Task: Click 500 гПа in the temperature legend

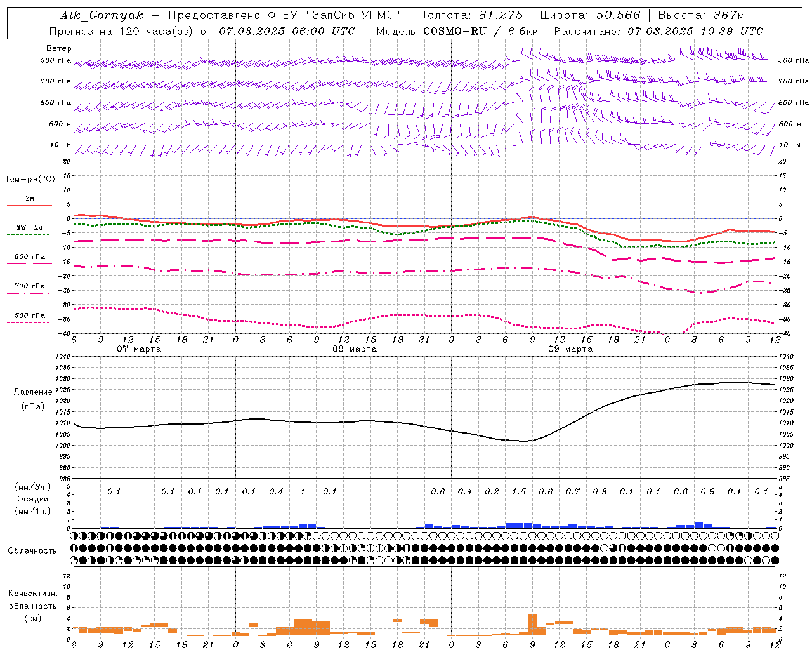Action: point(30,315)
